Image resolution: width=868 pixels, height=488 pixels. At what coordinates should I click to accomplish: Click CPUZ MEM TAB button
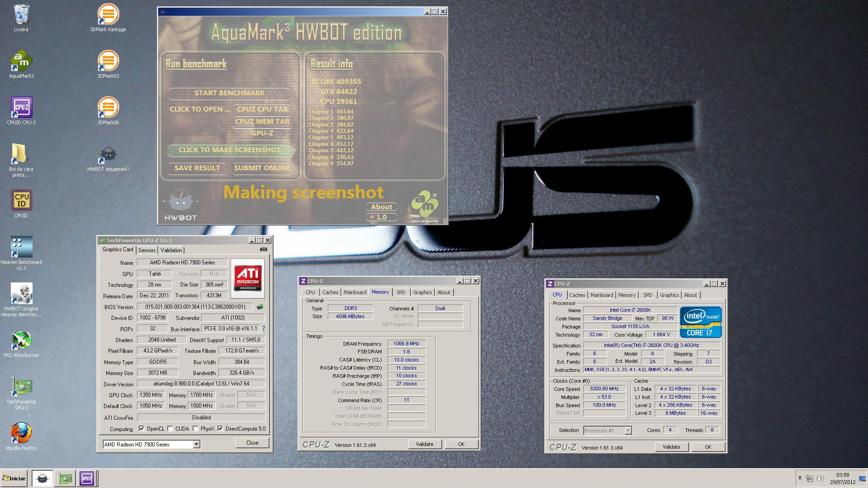(x=262, y=121)
